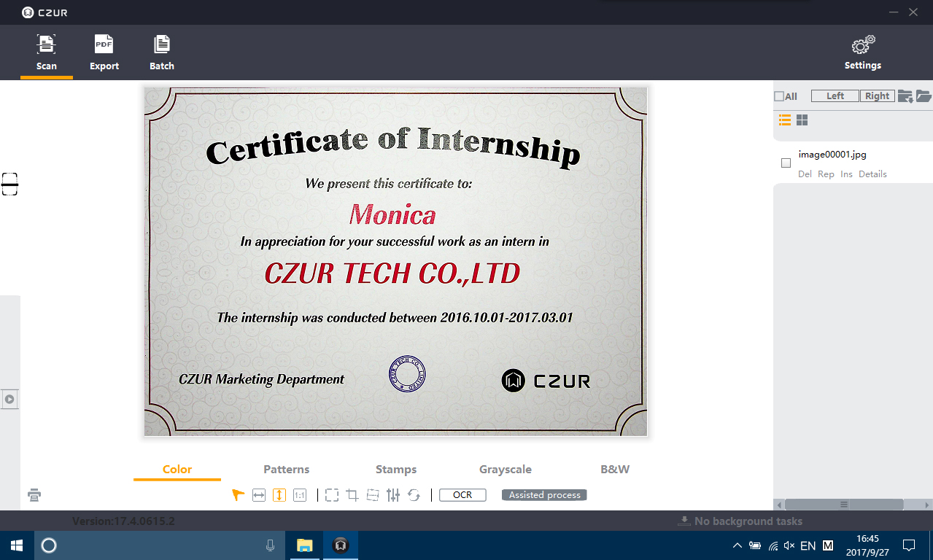Click the Left button
Image resolution: width=933 pixels, height=560 pixels.
(835, 96)
